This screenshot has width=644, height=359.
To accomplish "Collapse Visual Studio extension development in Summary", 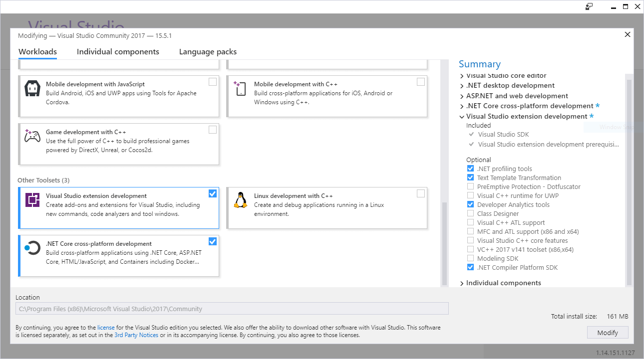I will [x=462, y=116].
